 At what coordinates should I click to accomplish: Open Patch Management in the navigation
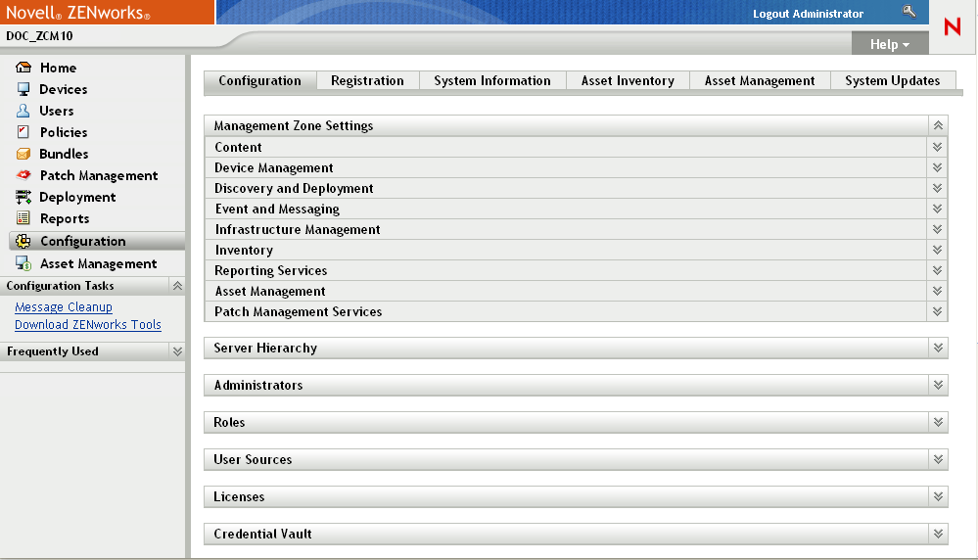tap(99, 176)
